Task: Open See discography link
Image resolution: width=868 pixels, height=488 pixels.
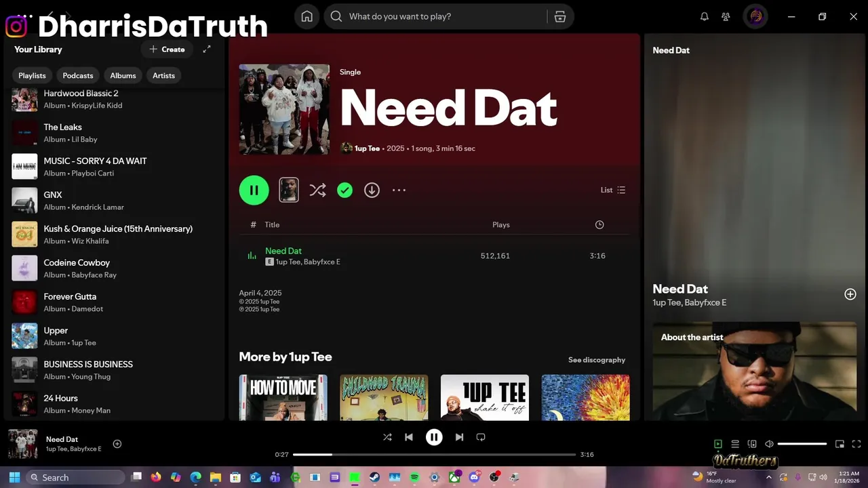Action: [x=597, y=360]
